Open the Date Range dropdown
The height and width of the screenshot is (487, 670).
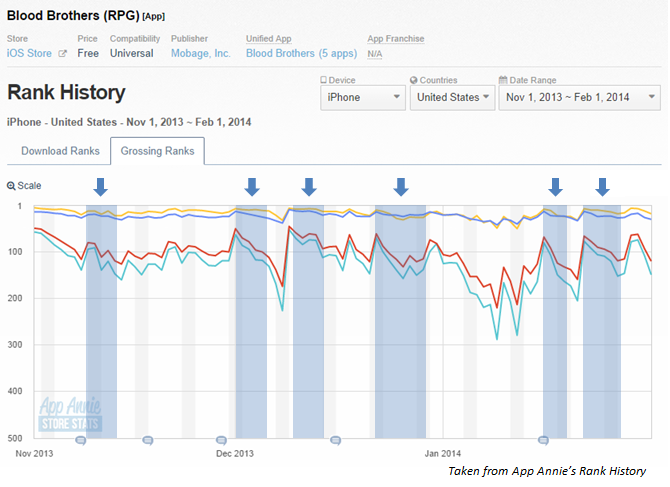tap(579, 97)
